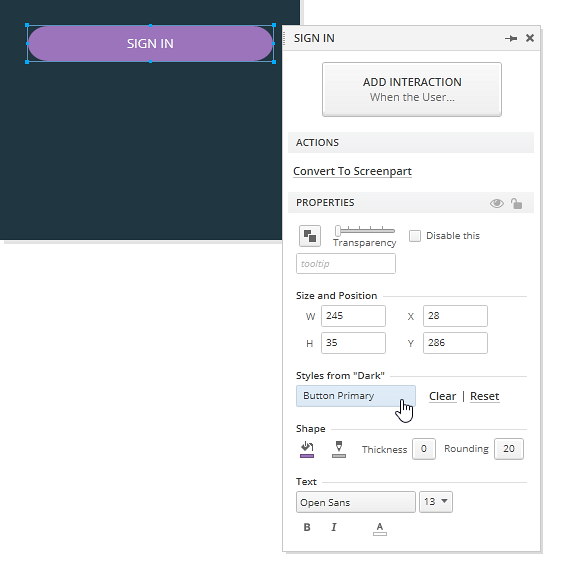Open the Open Sans font selector

(x=356, y=502)
